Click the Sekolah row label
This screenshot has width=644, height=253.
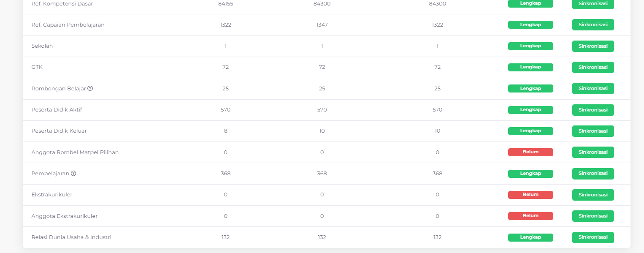click(x=42, y=46)
